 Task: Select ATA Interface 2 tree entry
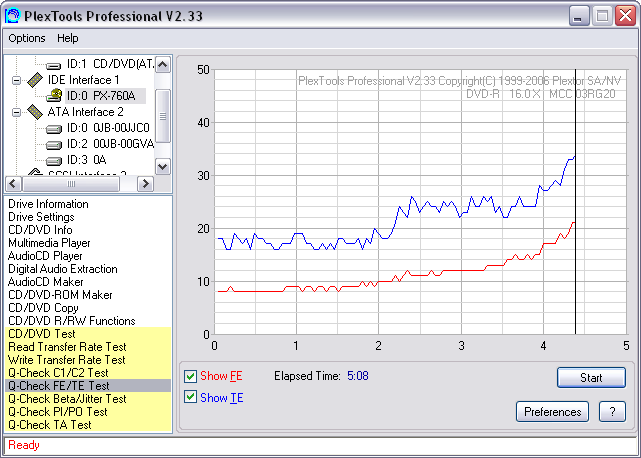coord(85,112)
